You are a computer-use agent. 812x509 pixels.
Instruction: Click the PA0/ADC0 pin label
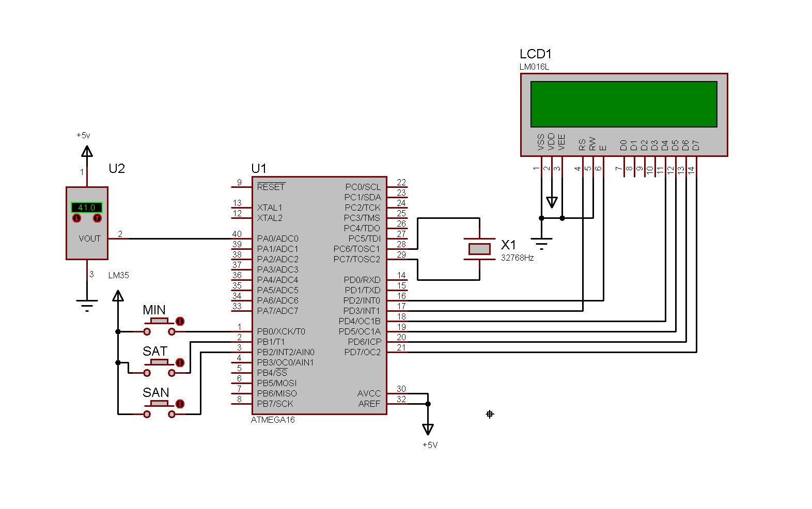click(277, 238)
